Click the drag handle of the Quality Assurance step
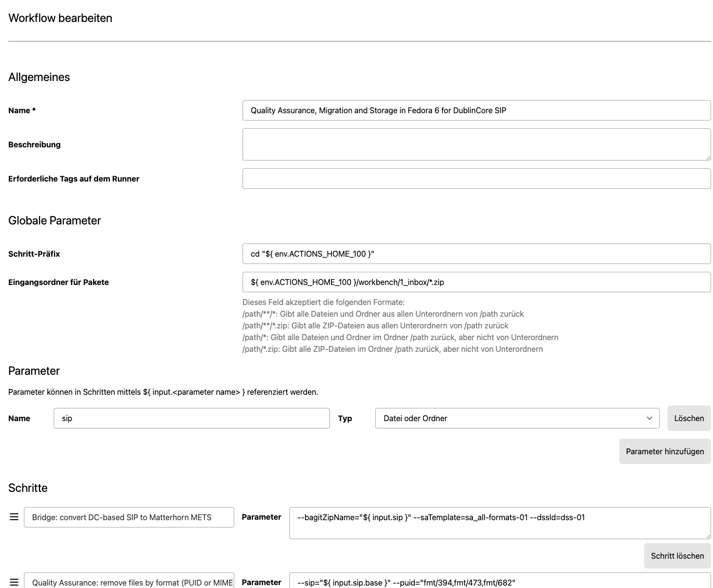This screenshot has width=713, height=588. coord(14,582)
